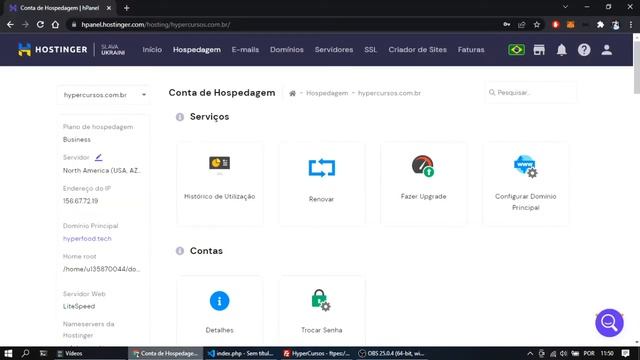The height and width of the screenshot is (360, 640).
Task: Open Trocar Senha padlock icon
Action: click(x=321, y=300)
